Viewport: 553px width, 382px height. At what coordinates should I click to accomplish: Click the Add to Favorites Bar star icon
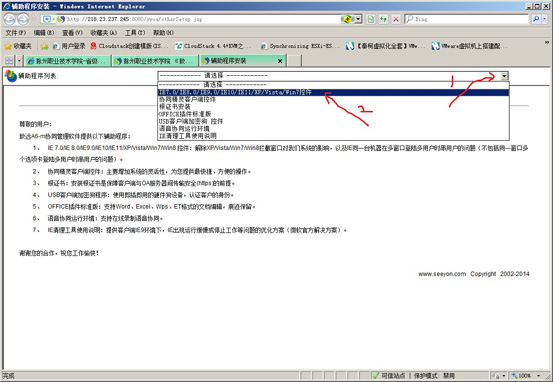[x=44, y=46]
